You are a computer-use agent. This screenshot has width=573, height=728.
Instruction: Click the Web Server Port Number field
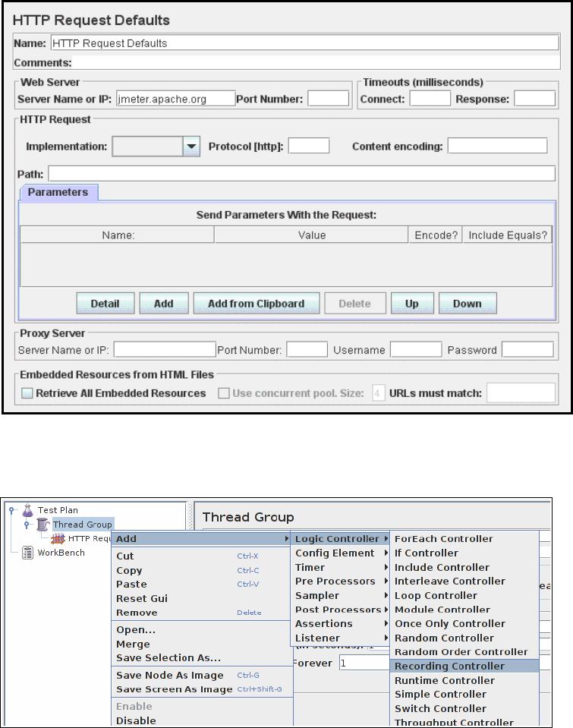pyautogui.click(x=329, y=99)
